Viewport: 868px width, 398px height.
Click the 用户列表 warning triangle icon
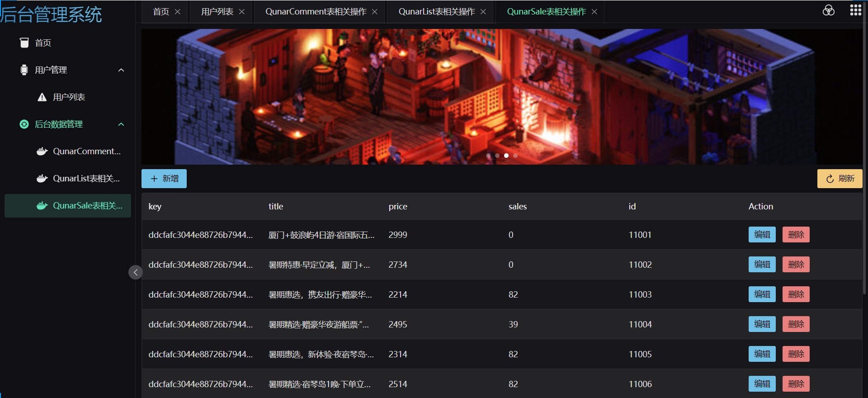(x=42, y=97)
